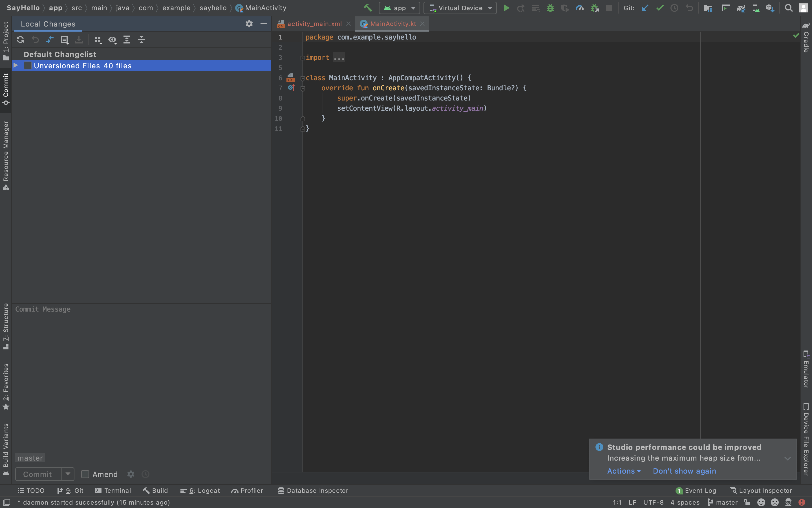Run the app with the green play icon
The width and height of the screenshot is (812, 508).
point(506,8)
